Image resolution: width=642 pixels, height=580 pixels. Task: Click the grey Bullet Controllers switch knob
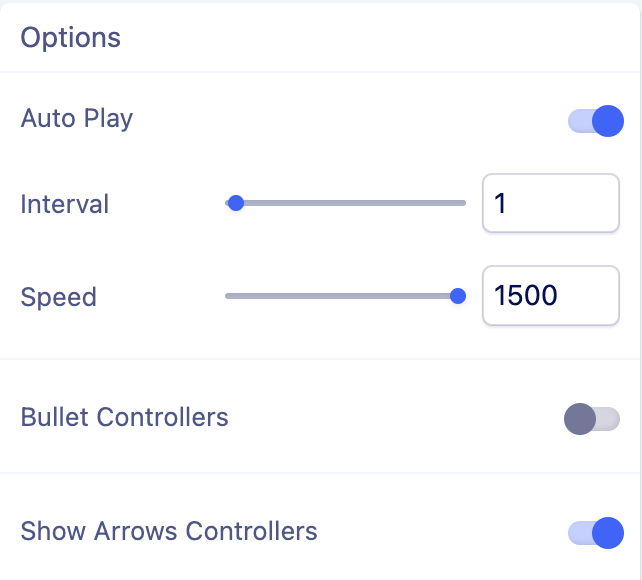[x=580, y=419]
